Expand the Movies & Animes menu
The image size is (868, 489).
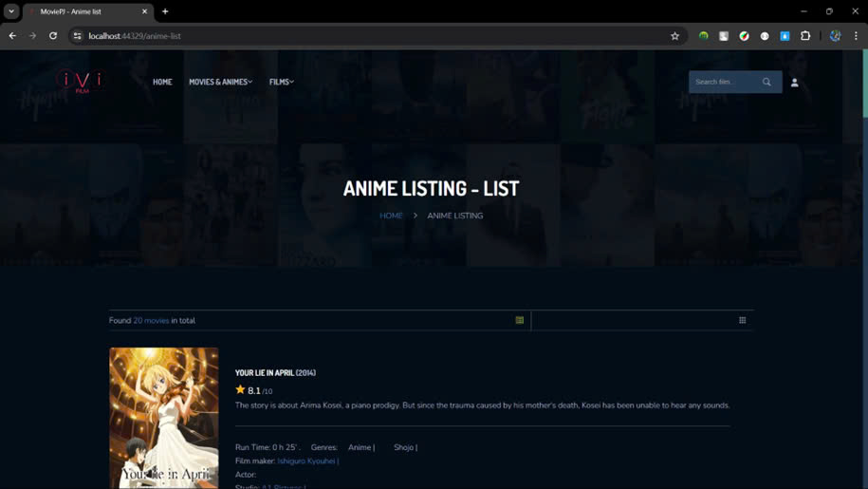coord(220,82)
